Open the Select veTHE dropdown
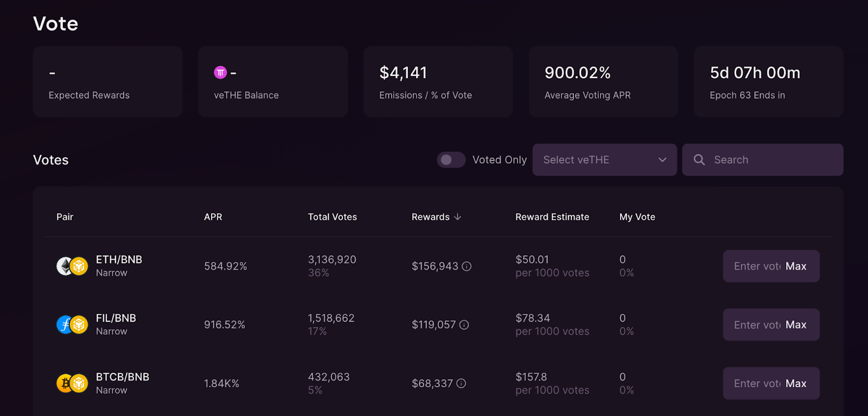 point(604,160)
